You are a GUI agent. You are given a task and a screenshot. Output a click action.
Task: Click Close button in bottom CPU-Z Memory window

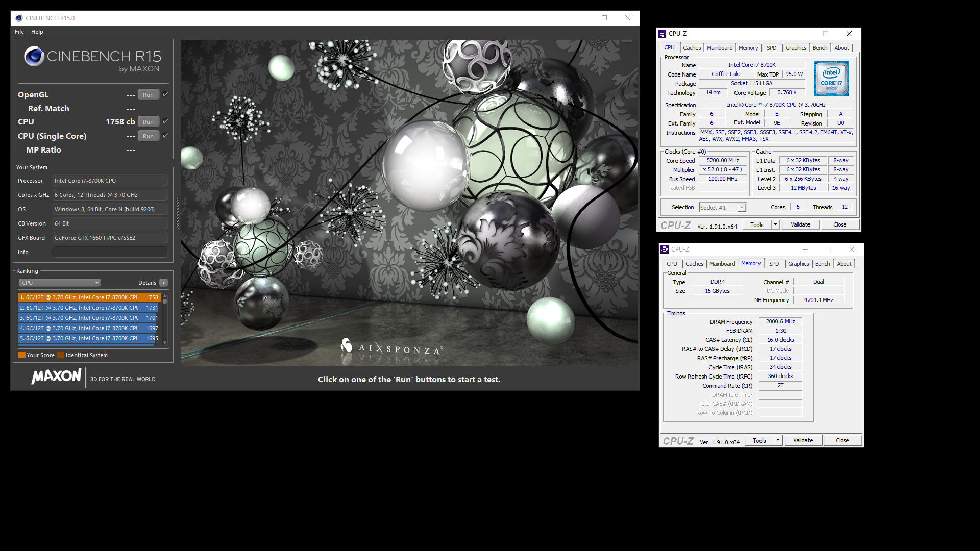(x=842, y=440)
